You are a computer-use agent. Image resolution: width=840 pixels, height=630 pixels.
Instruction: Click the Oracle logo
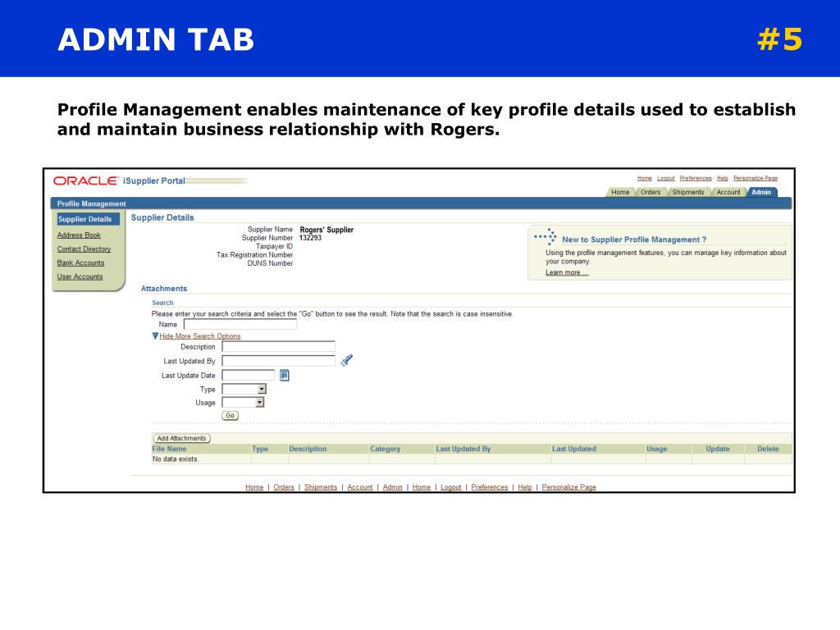[x=85, y=180]
